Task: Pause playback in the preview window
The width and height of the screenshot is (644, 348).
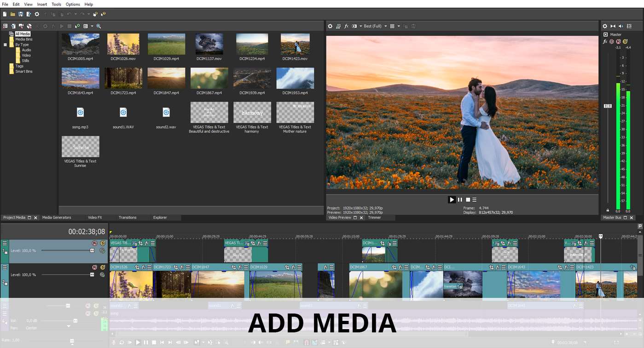Action: 460,200
